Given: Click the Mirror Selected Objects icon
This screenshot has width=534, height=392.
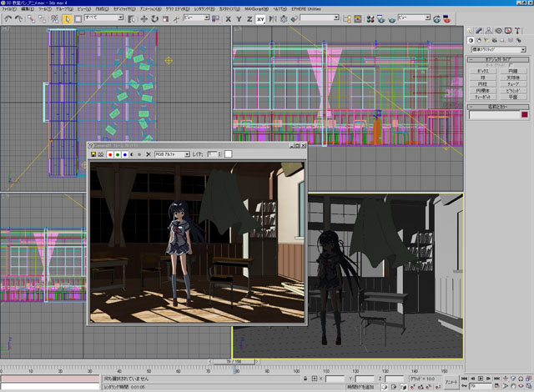Looking at the screenshot, I should click(x=273, y=19).
